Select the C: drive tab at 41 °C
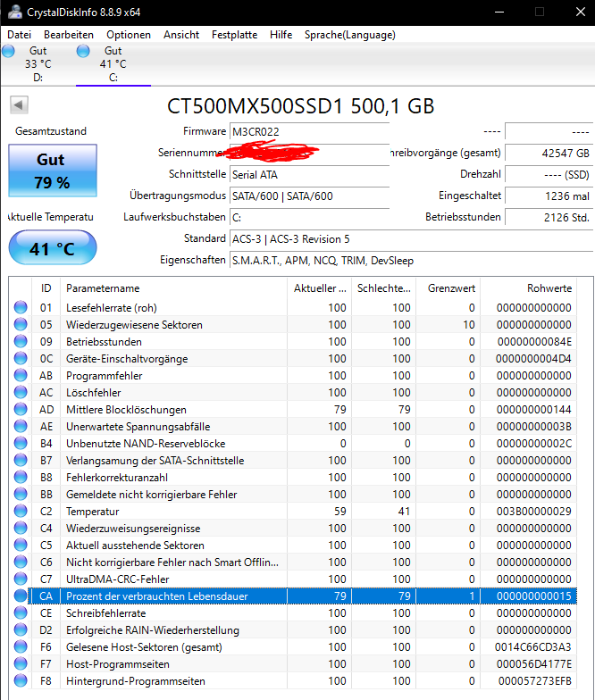 (x=113, y=64)
